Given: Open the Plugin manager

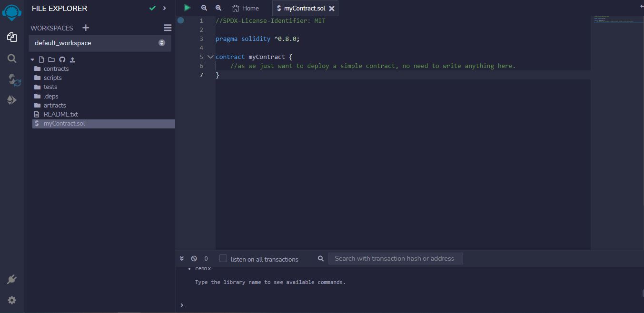Looking at the screenshot, I should [11, 279].
